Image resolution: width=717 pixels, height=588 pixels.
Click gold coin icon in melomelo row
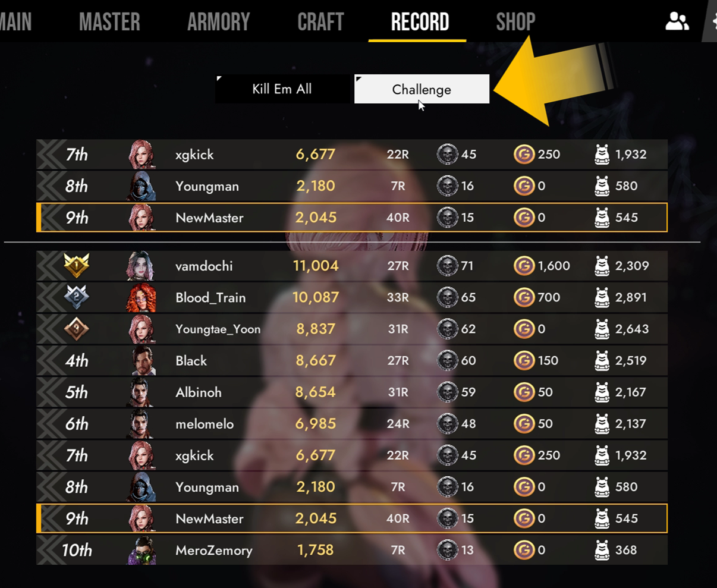click(x=524, y=424)
